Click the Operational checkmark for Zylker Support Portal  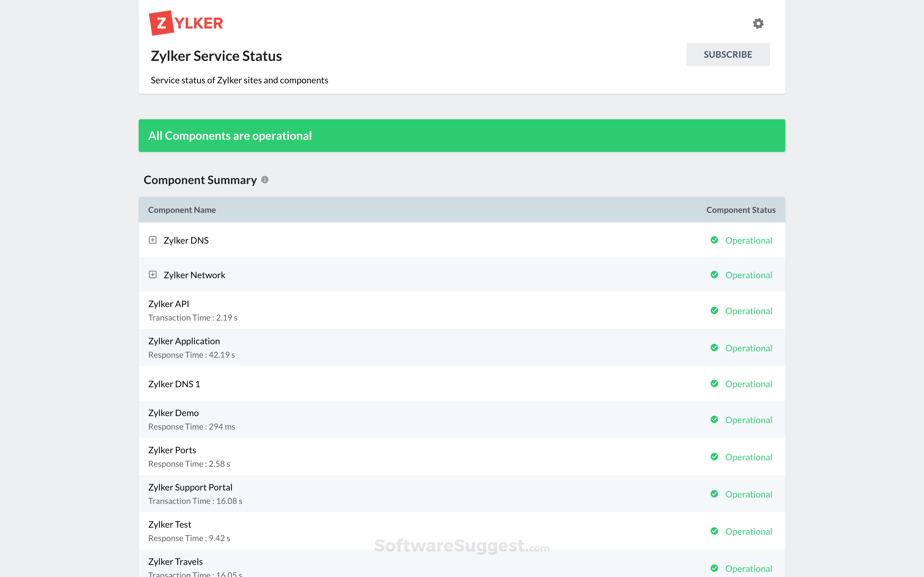coord(715,494)
